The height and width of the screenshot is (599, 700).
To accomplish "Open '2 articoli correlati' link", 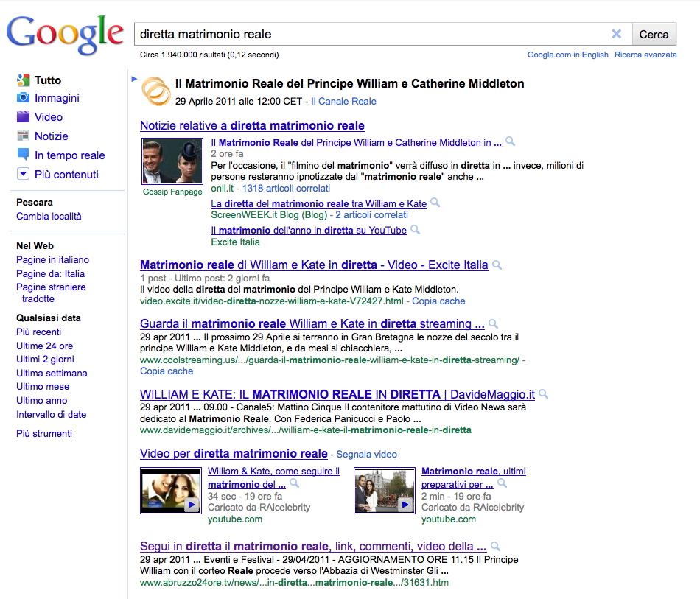I will [x=371, y=214].
